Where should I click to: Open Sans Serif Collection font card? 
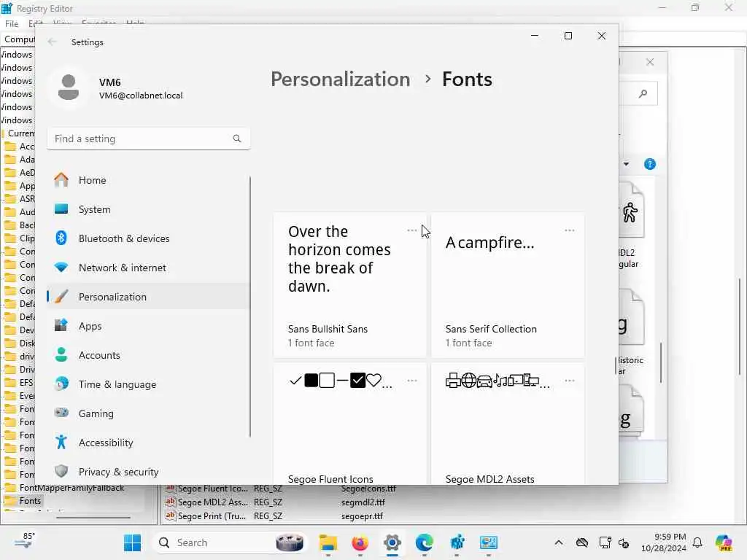click(508, 285)
